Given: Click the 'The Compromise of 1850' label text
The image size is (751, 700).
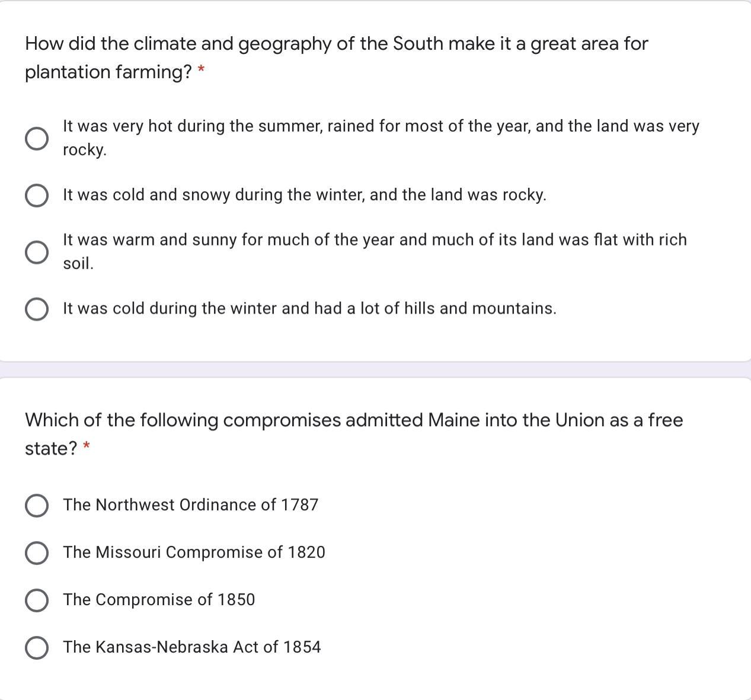Looking at the screenshot, I should 159,600.
